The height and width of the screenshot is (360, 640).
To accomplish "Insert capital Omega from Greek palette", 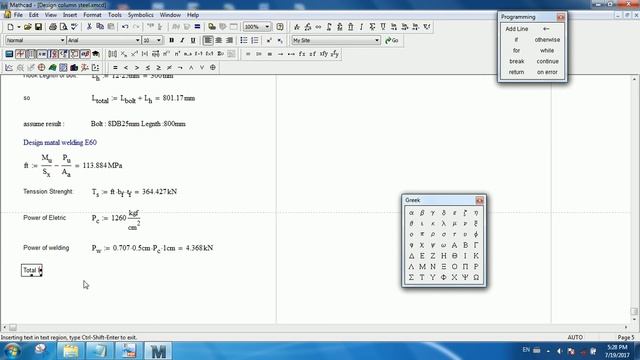I will pos(476,277).
